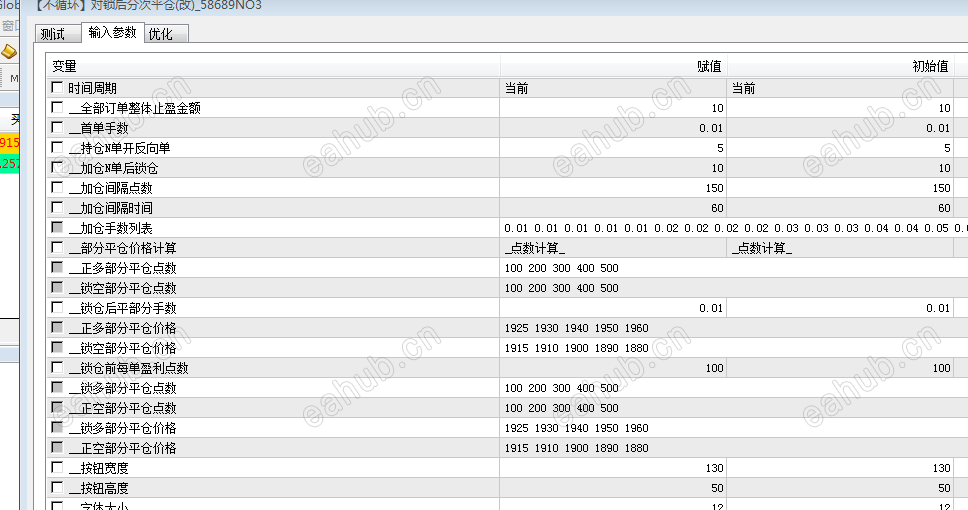Click the 赋值 column header
Viewport: 968px width, 510px height.
[x=613, y=66]
